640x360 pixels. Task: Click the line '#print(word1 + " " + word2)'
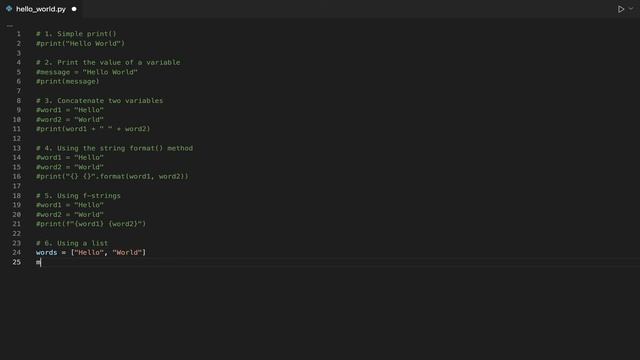(x=93, y=129)
